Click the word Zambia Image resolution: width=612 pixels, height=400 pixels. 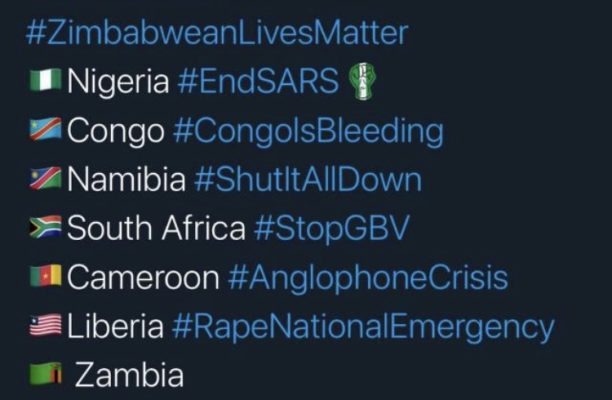point(130,375)
